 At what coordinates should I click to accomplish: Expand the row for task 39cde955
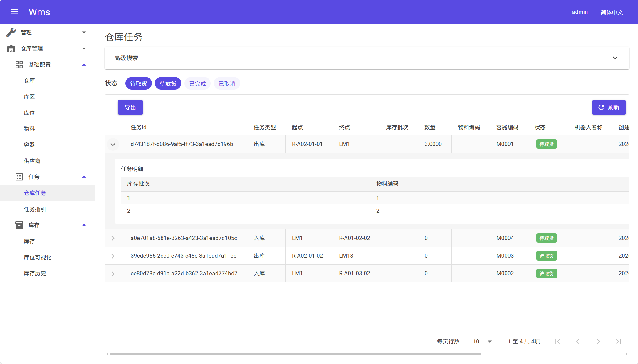[x=113, y=256]
